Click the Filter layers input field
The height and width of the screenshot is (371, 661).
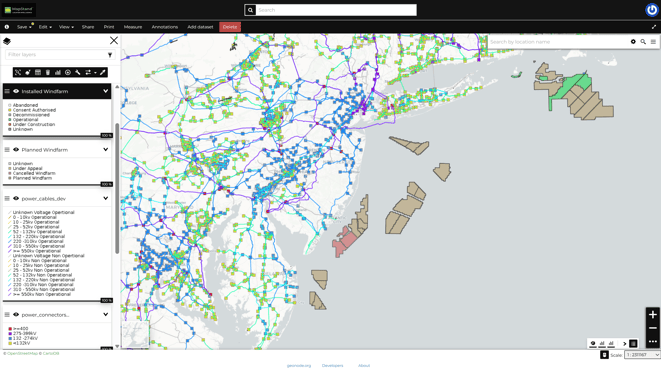[56, 54]
